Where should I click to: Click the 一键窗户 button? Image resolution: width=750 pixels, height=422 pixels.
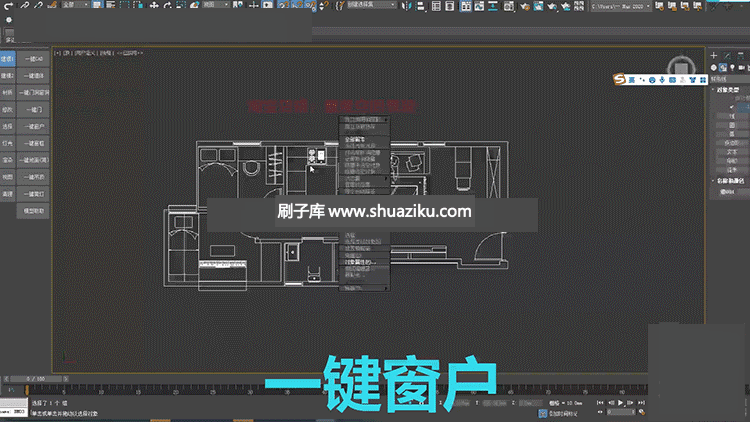(x=33, y=126)
